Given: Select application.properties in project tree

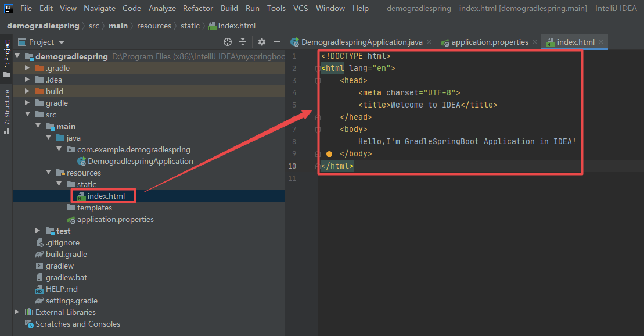Looking at the screenshot, I should coord(110,219).
